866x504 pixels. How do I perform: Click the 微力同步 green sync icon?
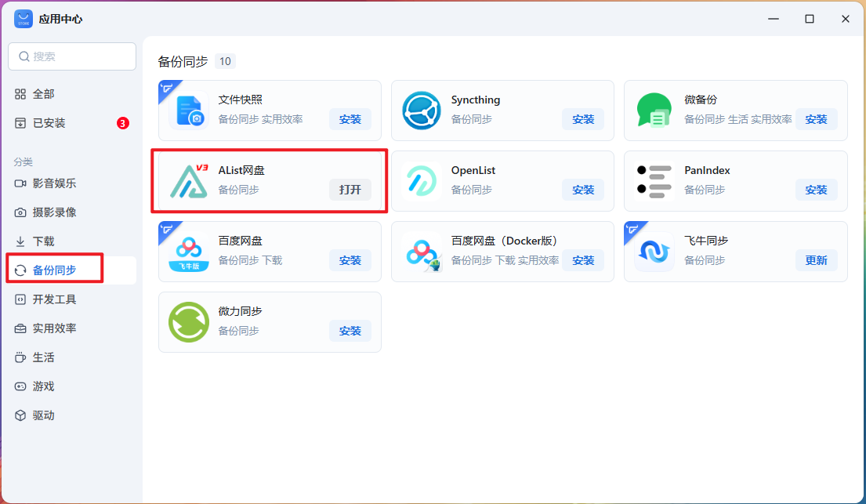click(x=189, y=322)
